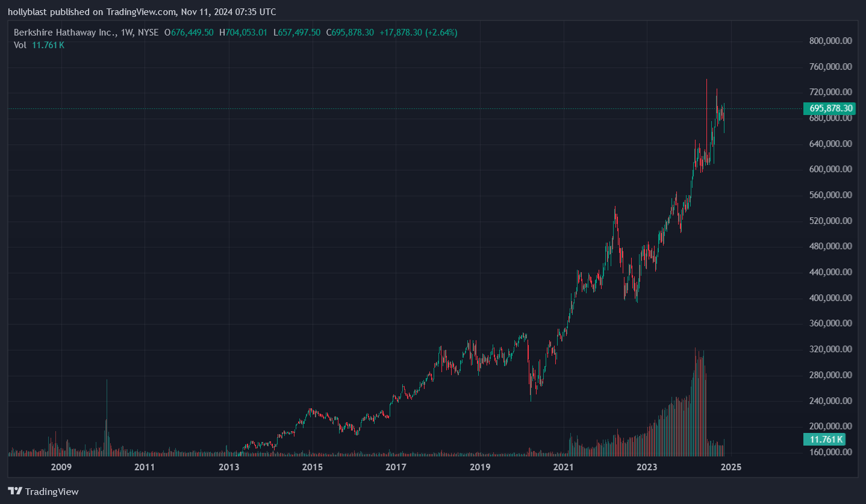Screen dimensions: 866x504
Task: Click the 2025 time axis label
Action: pyautogui.click(x=730, y=467)
